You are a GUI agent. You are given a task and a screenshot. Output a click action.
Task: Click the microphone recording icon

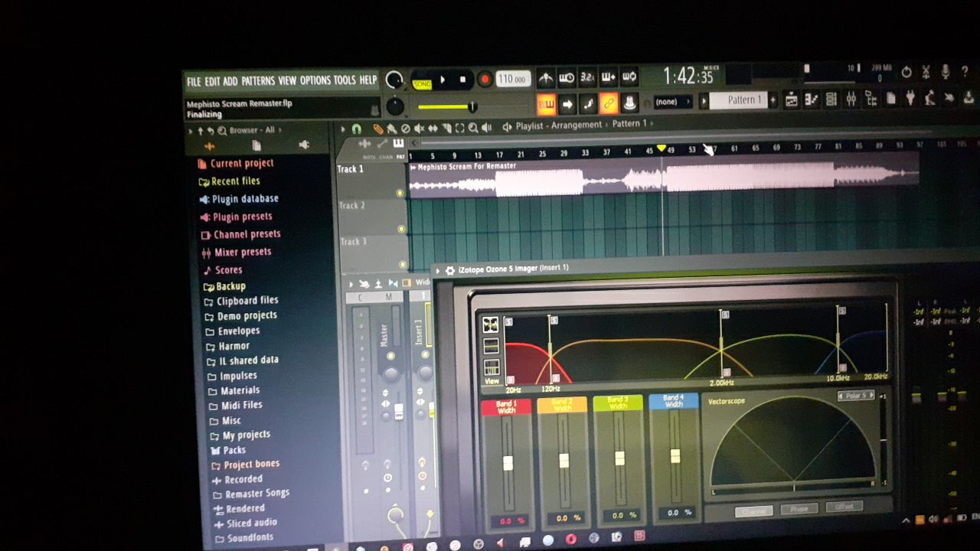pos(946,71)
